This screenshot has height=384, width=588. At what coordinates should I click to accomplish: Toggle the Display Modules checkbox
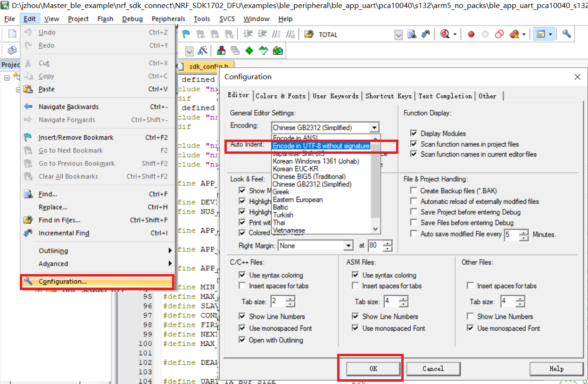tap(414, 134)
